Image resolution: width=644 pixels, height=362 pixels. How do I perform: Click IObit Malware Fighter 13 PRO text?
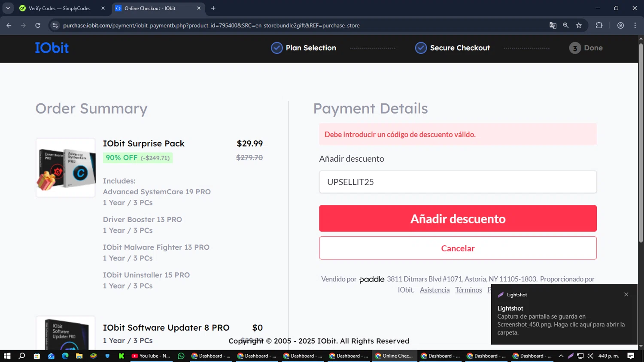(x=156, y=247)
